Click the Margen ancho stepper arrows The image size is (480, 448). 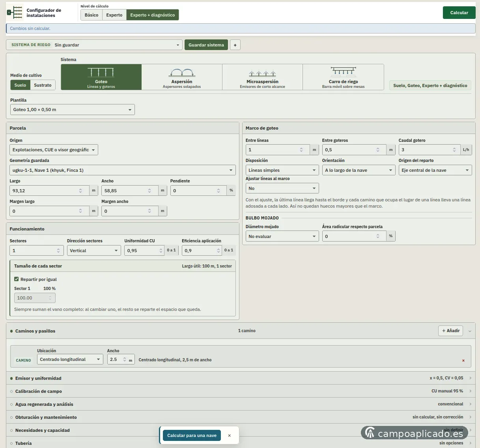coord(149,211)
